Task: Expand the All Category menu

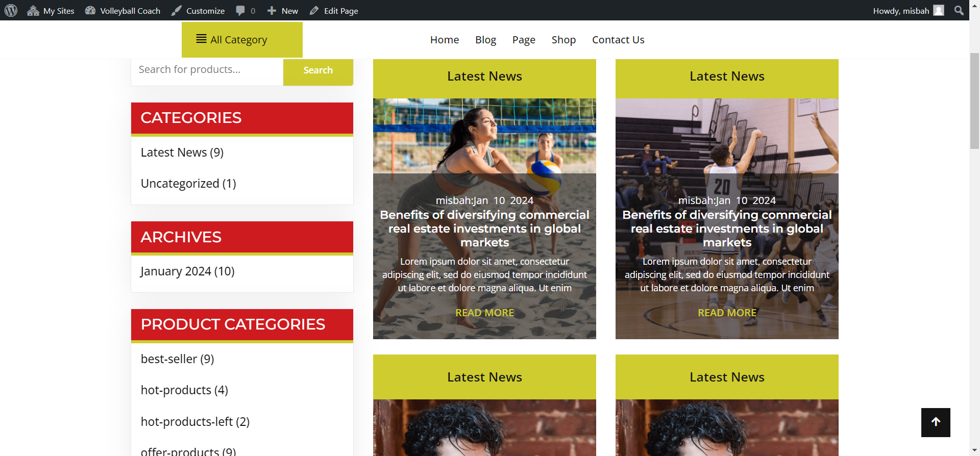Action: pyautogui.click(x=242, y=40)
